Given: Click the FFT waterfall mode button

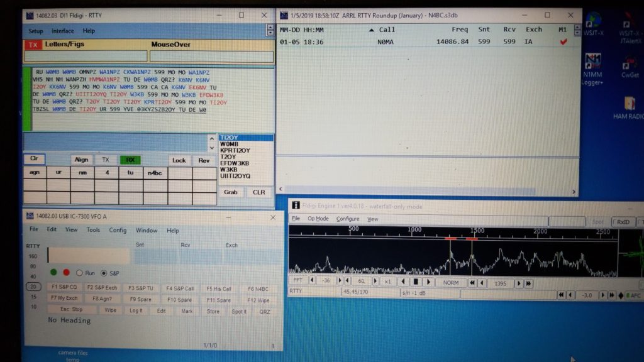Looking at the screenshot, I should click(297, 280).
